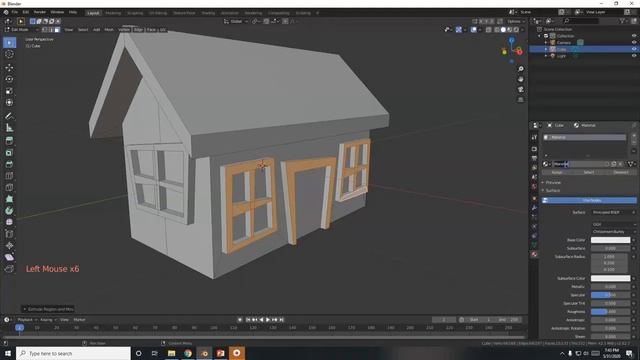
Task: Expand the Cube item in outliner
Action: pyautogui.click(x=546, y=49)
